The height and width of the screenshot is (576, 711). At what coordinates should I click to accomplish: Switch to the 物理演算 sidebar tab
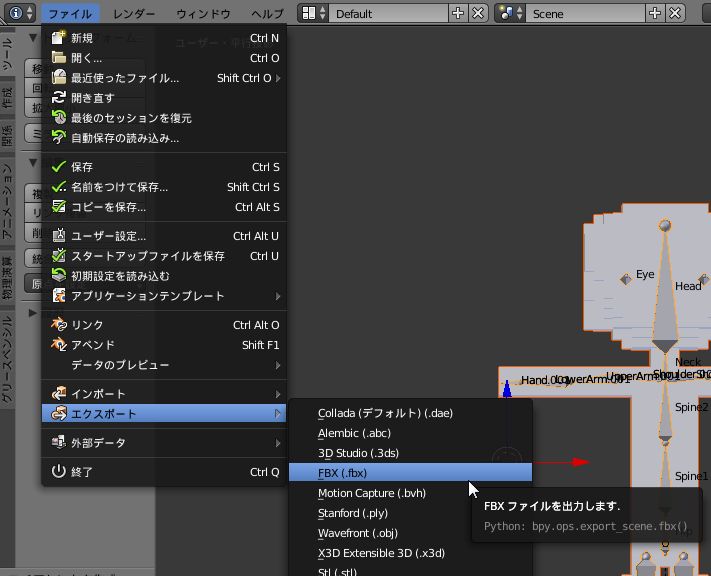point(7,278)
